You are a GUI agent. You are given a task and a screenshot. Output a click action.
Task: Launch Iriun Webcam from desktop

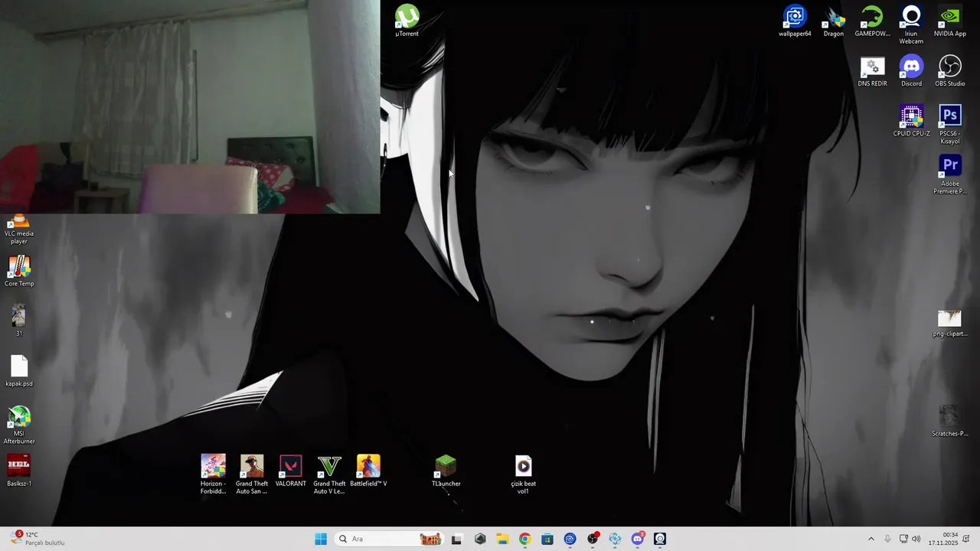pos(911,24)
